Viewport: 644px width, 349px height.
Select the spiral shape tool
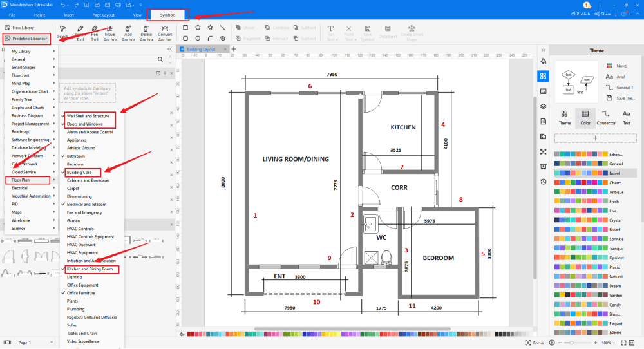223,38
